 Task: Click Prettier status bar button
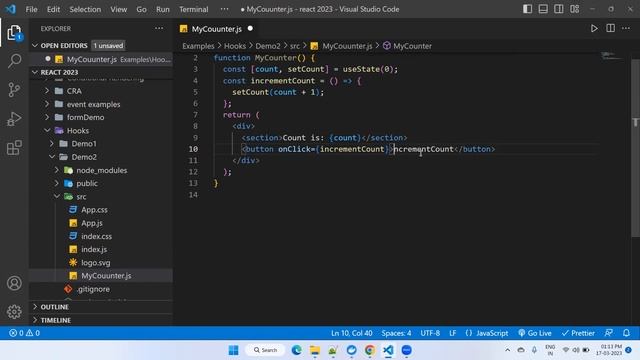[x=578, y=333]
